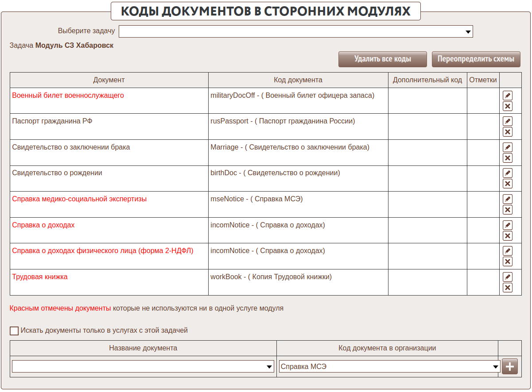This screenshot has width=532, height=392.
Task: Delete the Справка о доходах row
Action: click(x=508, y=236)
